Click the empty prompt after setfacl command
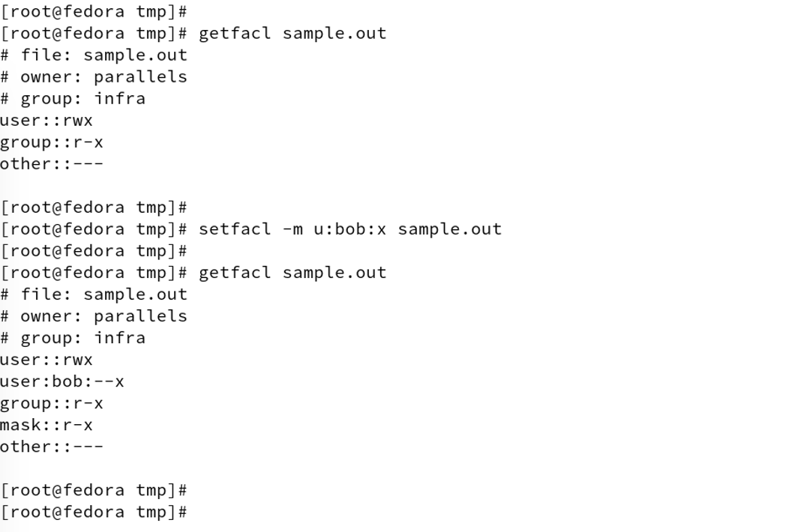 click(94, 251)
